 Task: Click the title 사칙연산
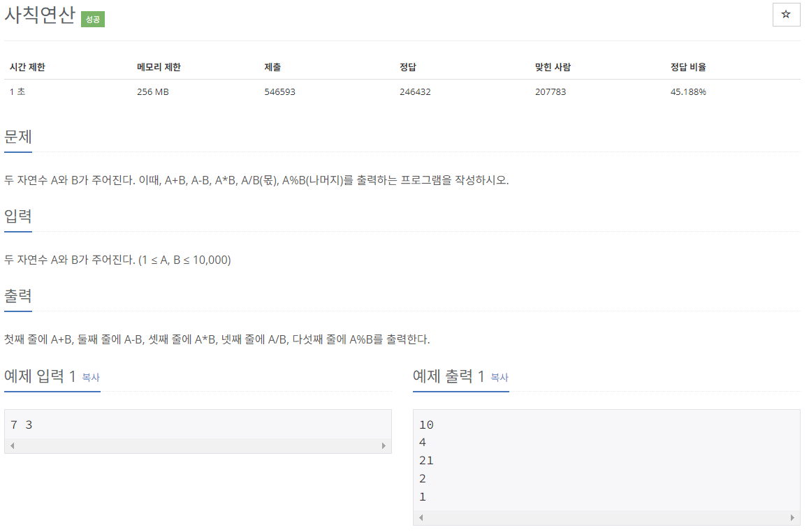(x=40, y=15)
